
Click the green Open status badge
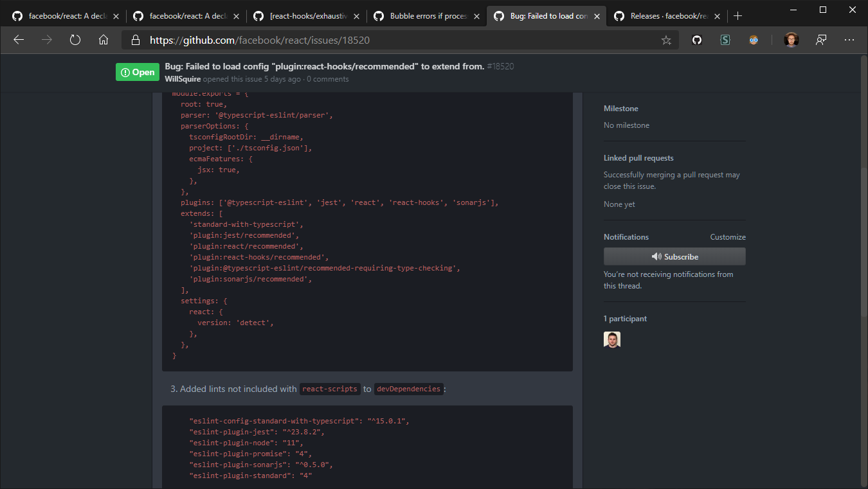click(x=138, y=72)
